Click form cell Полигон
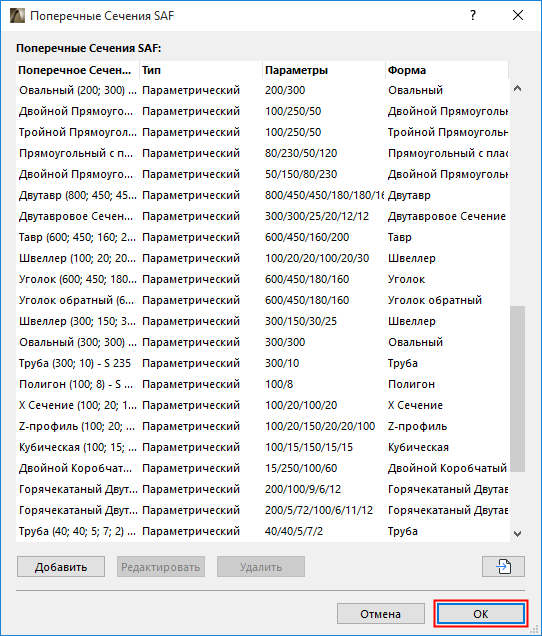The width and height of the screenshot is (542, 636). tap(411, 384)
